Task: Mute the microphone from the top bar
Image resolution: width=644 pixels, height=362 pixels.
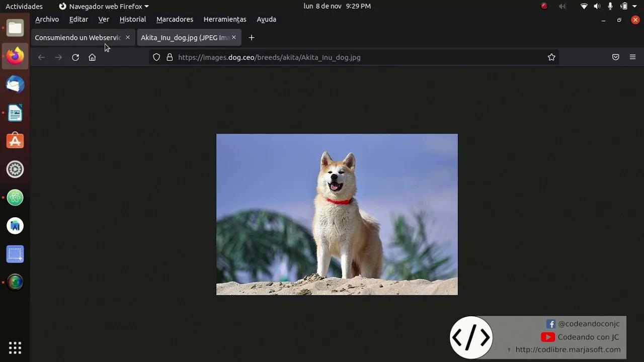Action: 610,6
